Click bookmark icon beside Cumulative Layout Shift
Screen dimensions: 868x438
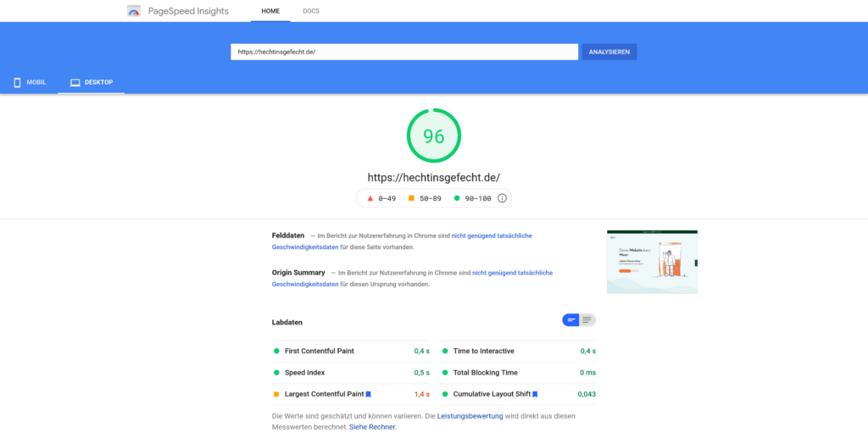(x=535, y=394)
